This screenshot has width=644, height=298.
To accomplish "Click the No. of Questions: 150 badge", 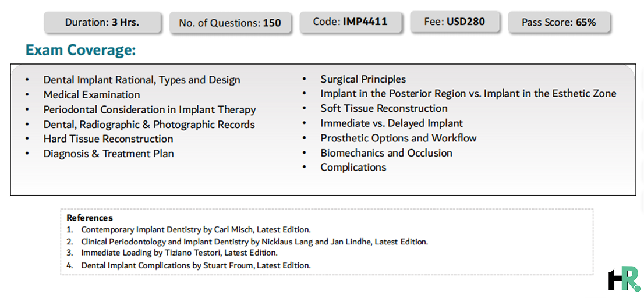I will pos(230,23).
